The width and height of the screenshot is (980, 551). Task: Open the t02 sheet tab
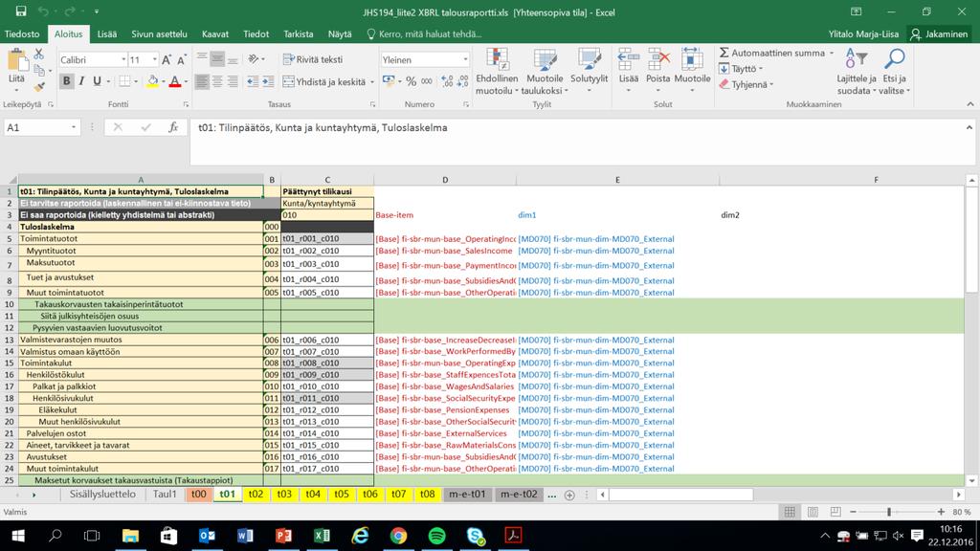click(256, 495)
